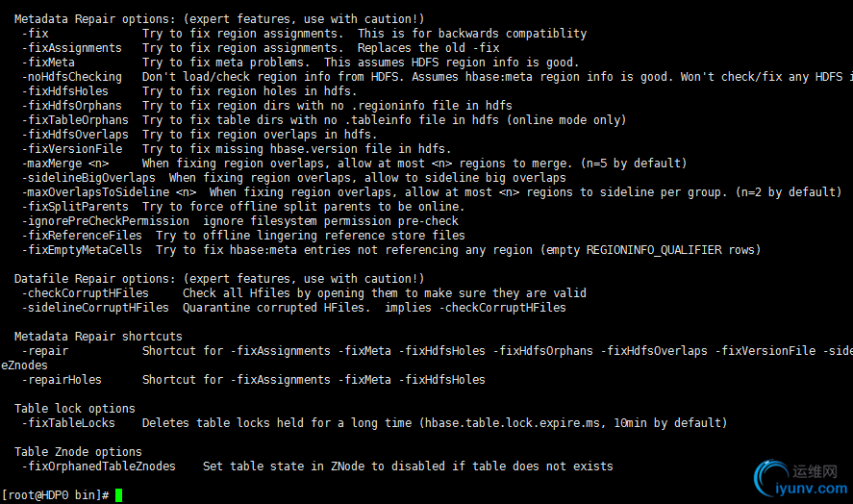Screen dimensions: 853x504
Task: Click the -fixTableOrphans option name
Action: pos(75,120)
